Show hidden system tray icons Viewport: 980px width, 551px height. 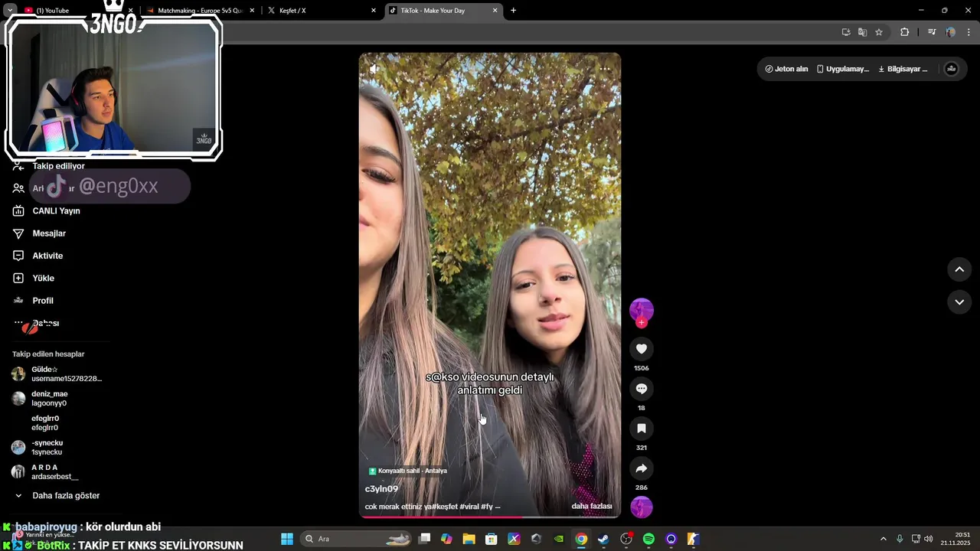(883, 539)
